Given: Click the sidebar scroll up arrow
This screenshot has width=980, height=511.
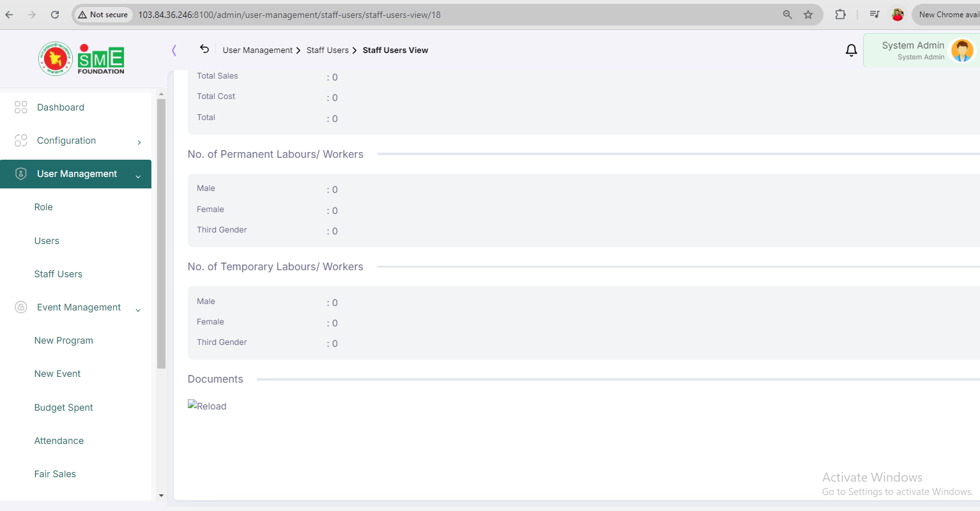Looking at the screenshot, I should coord(161,94).
